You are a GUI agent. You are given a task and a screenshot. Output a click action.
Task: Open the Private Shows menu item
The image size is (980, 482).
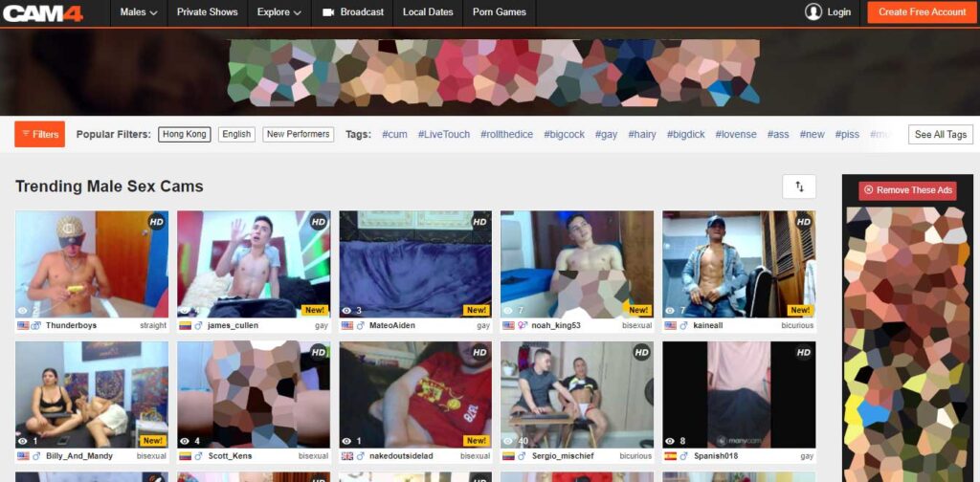pyautogui.click(x=207, y=12)
